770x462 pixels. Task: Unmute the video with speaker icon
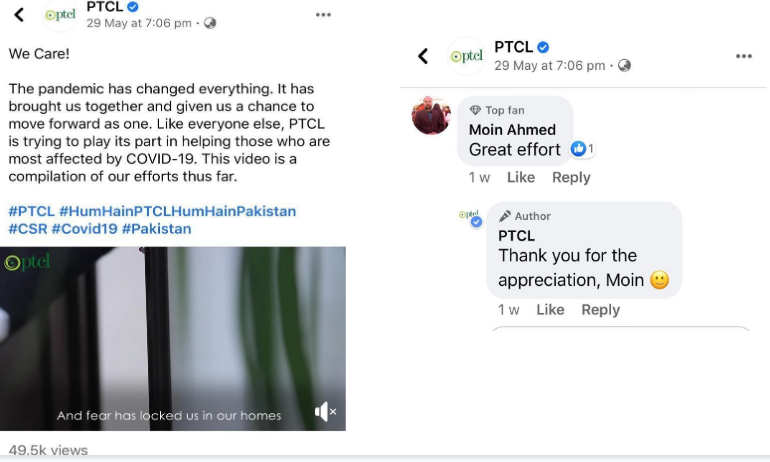325,412
